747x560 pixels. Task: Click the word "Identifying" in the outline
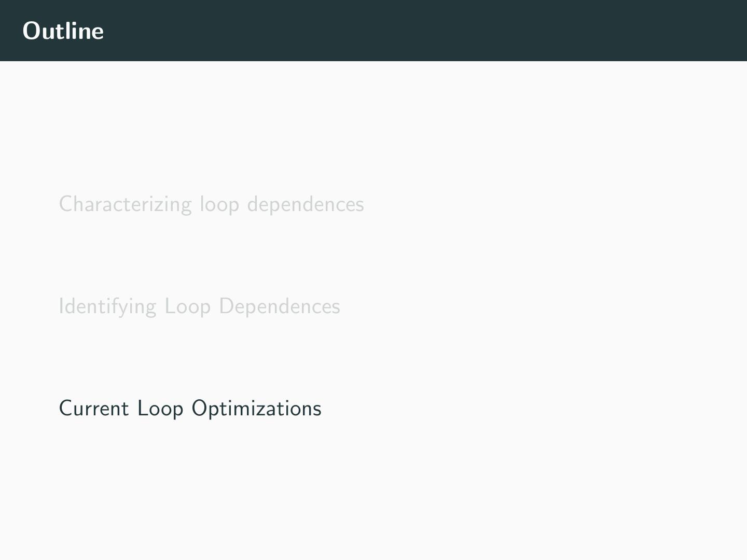(107, 306)
